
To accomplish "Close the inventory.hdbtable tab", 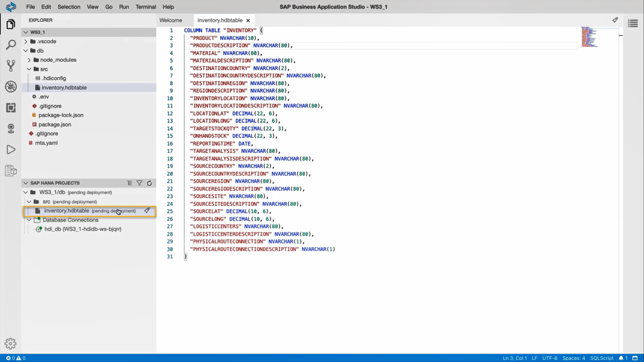I will tap(248, 20).
